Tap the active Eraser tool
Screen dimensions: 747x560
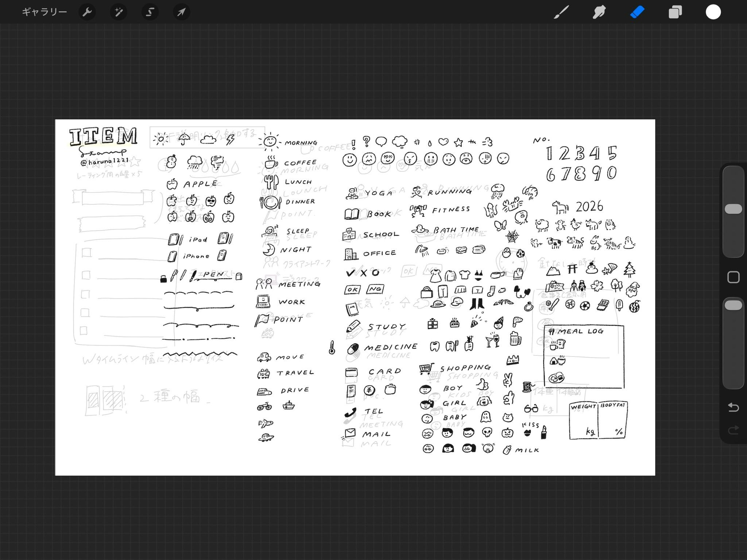637,12
